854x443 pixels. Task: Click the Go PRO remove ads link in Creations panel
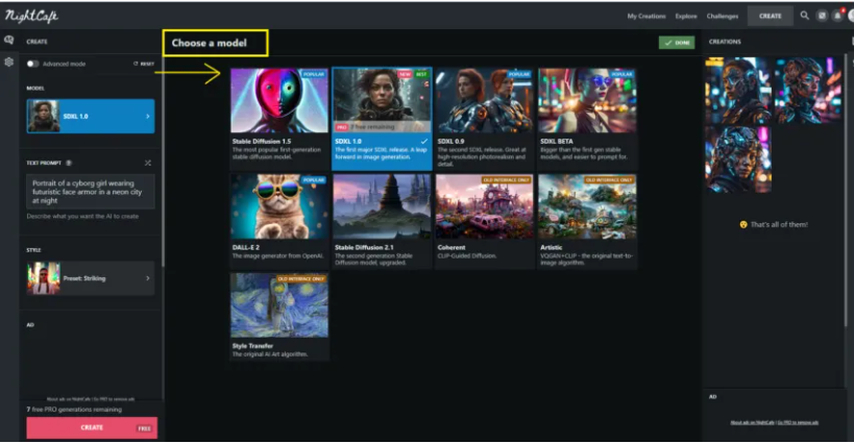coord(797,422)
